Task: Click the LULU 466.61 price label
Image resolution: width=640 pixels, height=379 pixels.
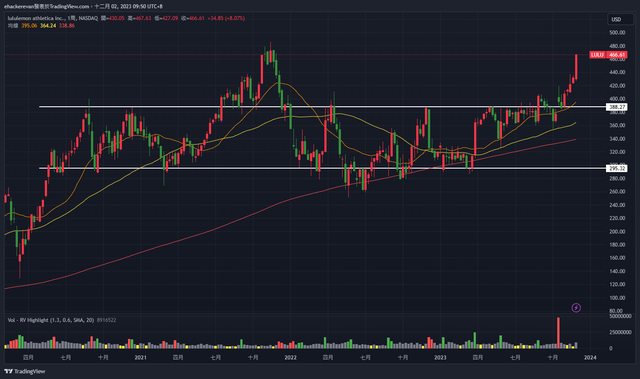Action: (608, 55)
